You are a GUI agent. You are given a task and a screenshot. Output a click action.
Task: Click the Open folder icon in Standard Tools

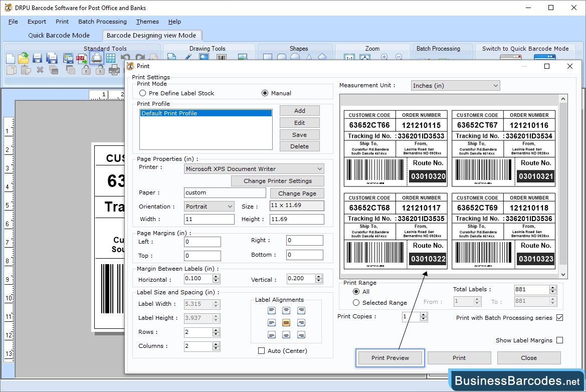pyautogui.click(x=23, y=58)
